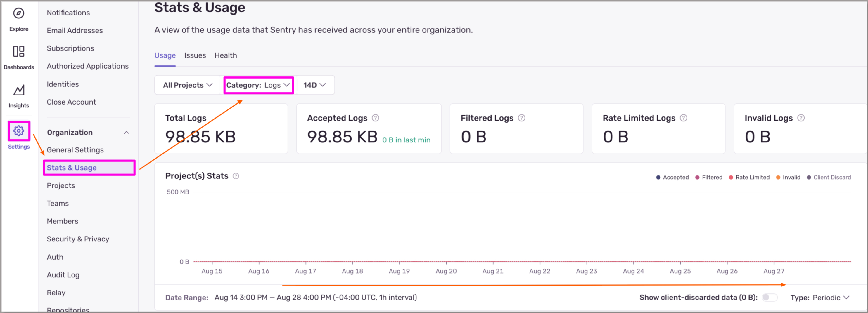Viewport: 868px width, 313px height.
Task: Toggle Client Discard series in legend
Action: pyautogui.click(x=829, y=177)
